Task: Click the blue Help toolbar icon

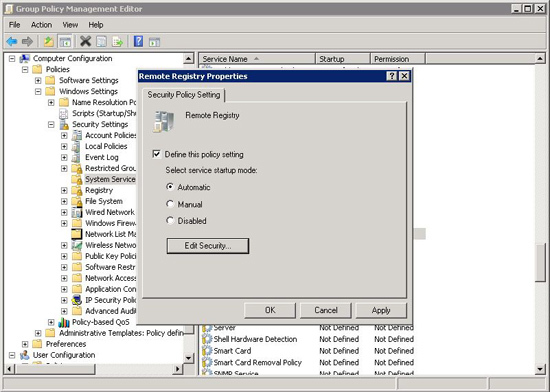Action: 139,41
